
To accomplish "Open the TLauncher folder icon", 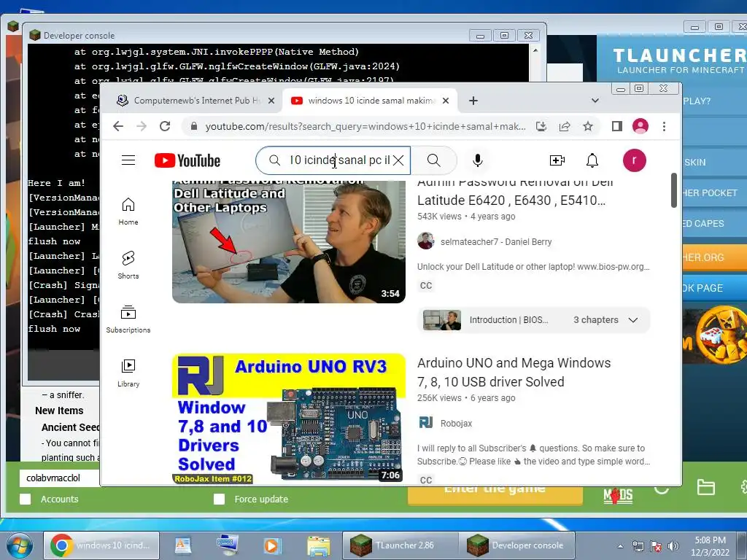I will (705, 487).
